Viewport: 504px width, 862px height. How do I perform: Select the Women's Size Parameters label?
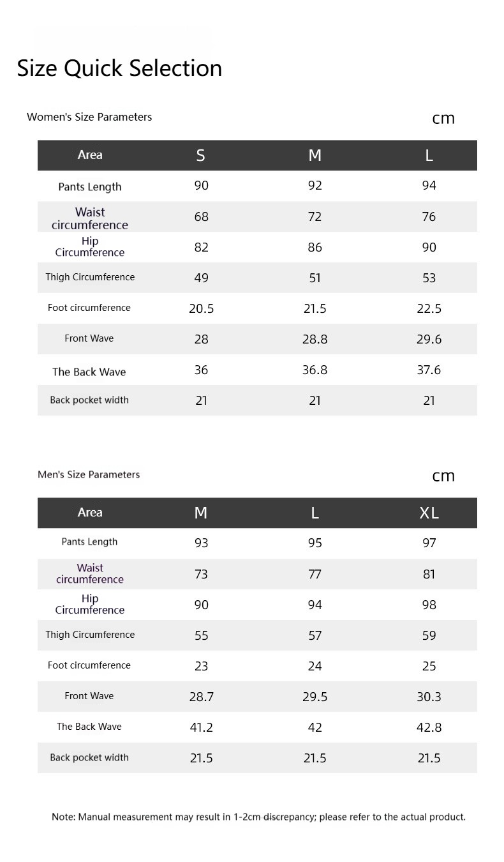(x=89, y=117)
